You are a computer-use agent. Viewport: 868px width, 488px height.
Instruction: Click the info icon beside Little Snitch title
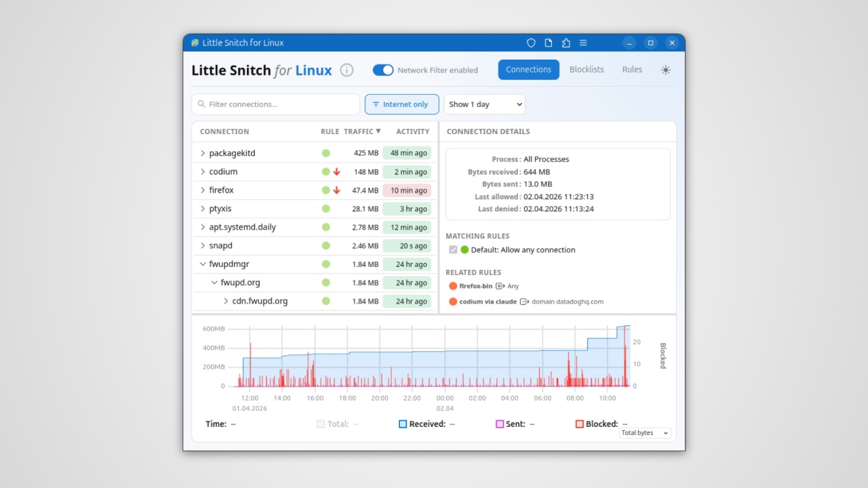(347, 70)
